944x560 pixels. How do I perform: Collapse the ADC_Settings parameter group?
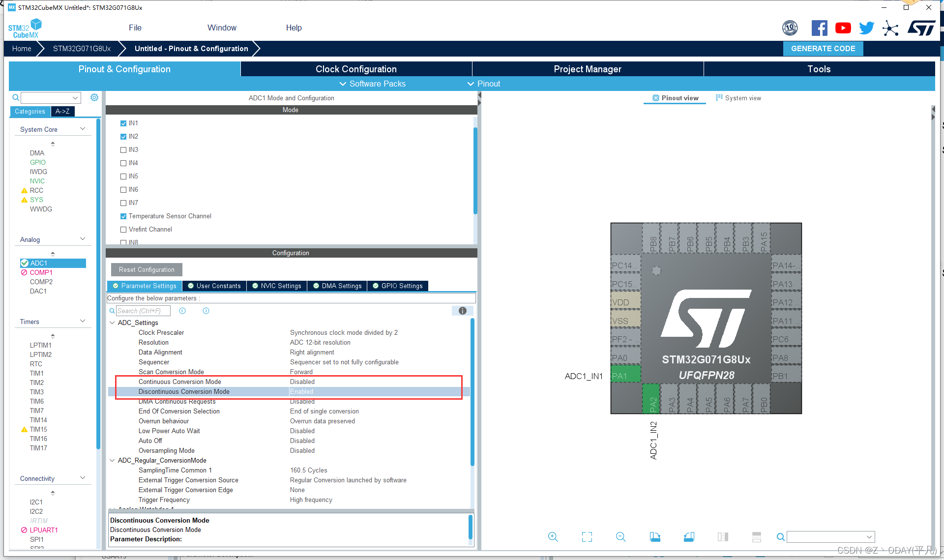(x=112, y=323)
